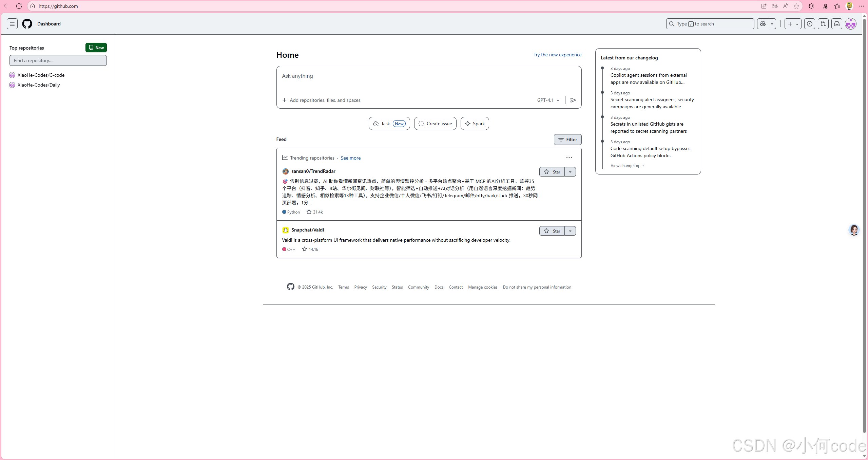Viewport: 868px width, 460px height.
Task: Open star list dropdown for TrendRadar
Action: (570, 172)
